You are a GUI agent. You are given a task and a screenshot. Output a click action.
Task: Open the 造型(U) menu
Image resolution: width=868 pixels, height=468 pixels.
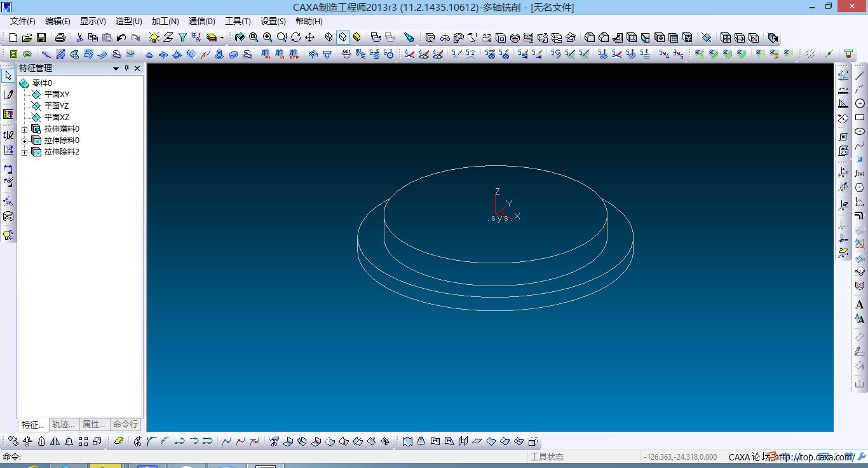click(x=129, y=21)
